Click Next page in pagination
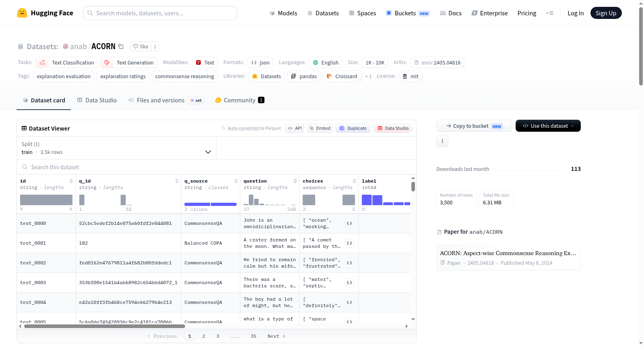Screen dimensions: 644x347 click(x=277, y=336)
